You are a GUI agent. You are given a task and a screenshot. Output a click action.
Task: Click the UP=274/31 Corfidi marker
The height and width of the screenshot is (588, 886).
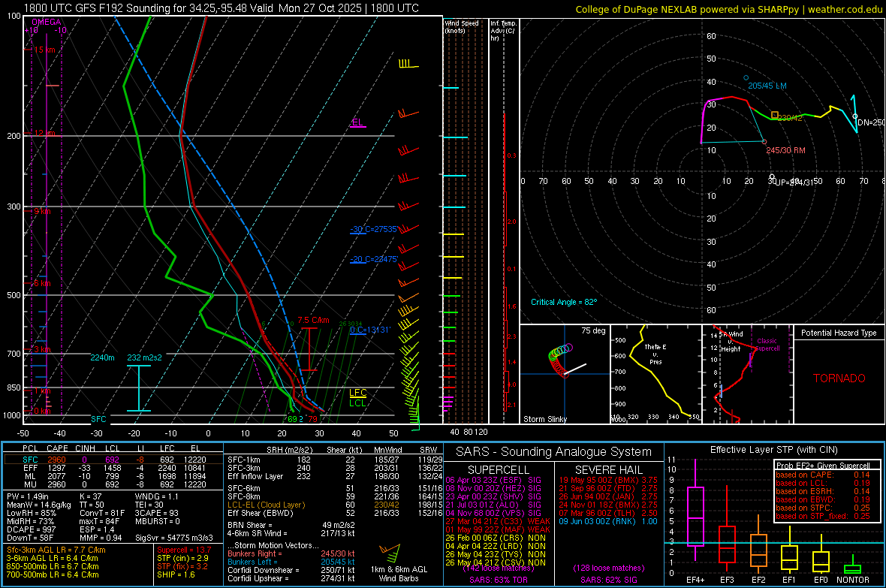click(794, 182)
